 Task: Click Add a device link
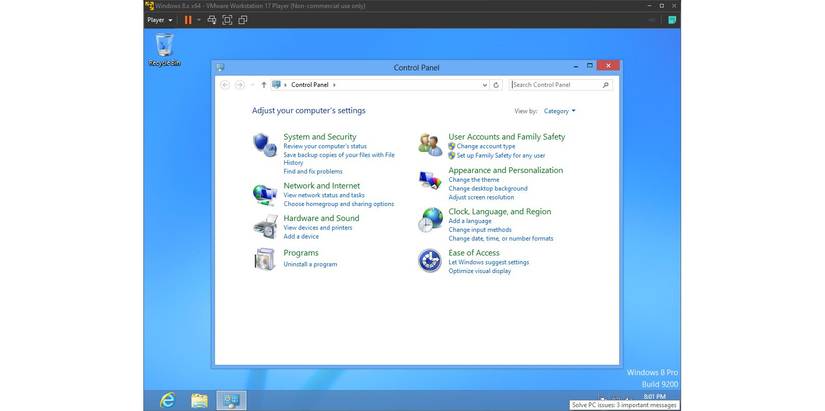point(301,237)
